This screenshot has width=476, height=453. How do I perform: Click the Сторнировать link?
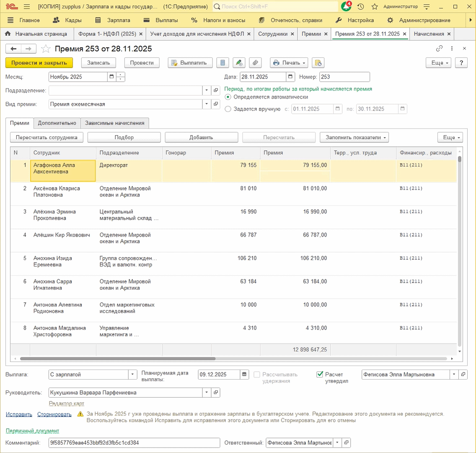[54, 414]
